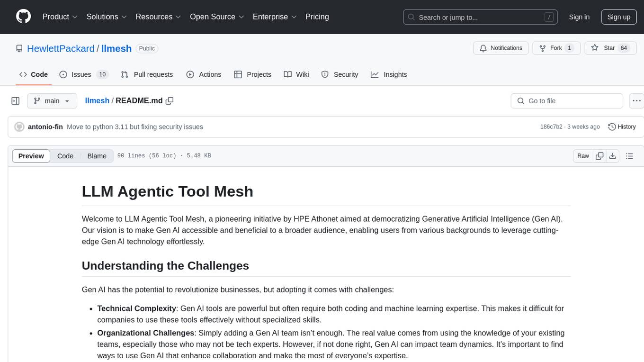Image resolution: width=644 pixels, height=362 pixels.
Task: Open the Security tab
Action: 340,74
